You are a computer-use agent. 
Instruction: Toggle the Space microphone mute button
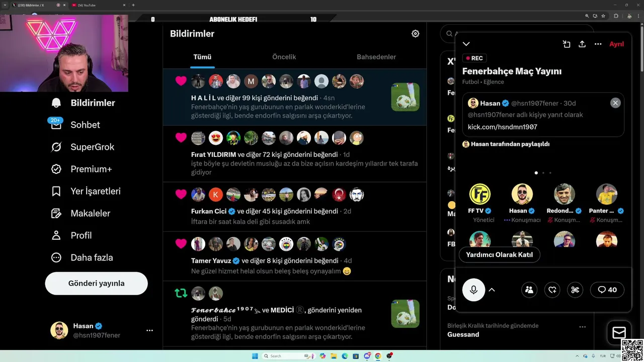click(473, 290)
